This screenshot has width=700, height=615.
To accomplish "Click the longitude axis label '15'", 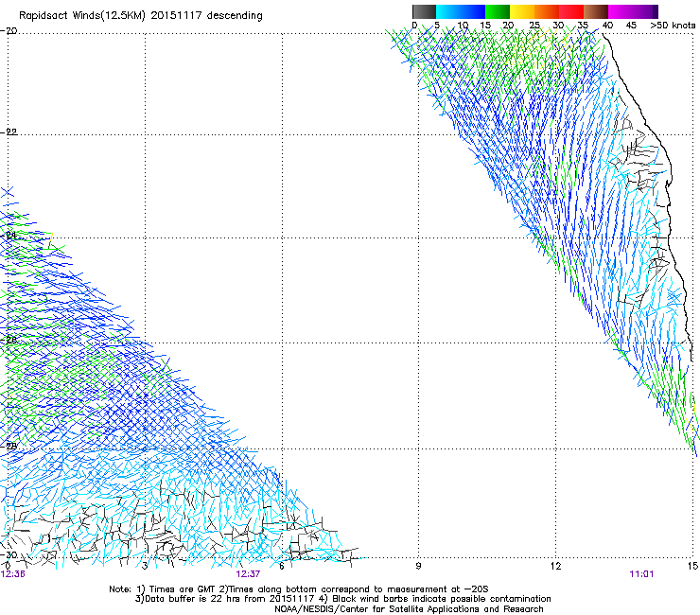I will pos(693,566).
